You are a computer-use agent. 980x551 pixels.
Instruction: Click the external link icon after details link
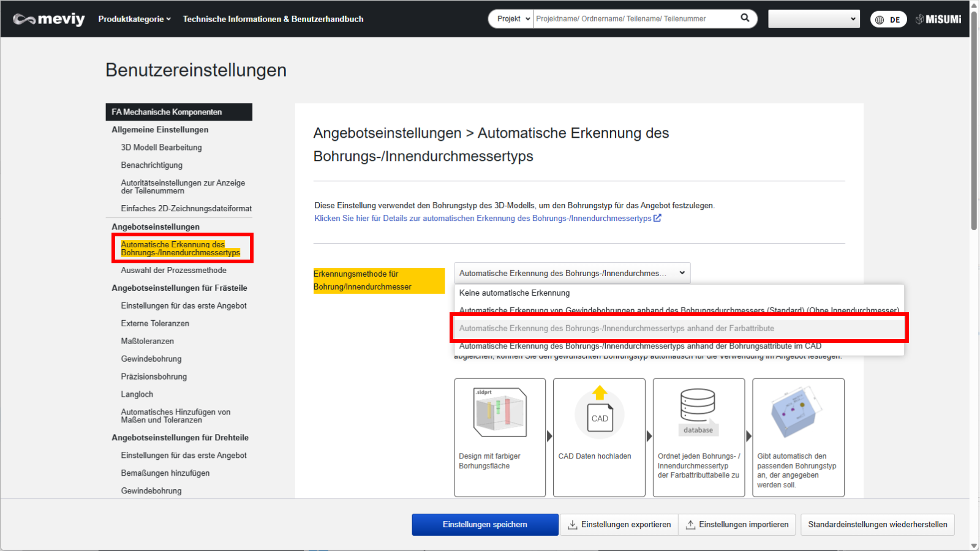pos(657,218)
